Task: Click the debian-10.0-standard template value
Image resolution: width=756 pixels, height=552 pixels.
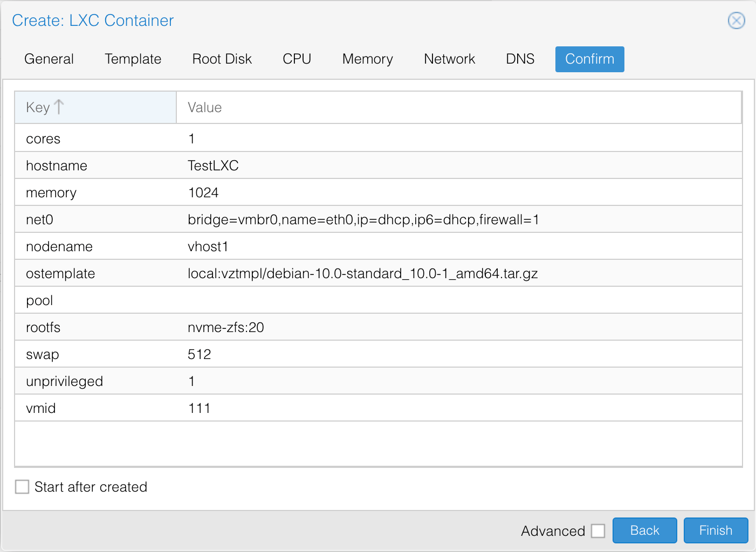Action: point(363,273)
